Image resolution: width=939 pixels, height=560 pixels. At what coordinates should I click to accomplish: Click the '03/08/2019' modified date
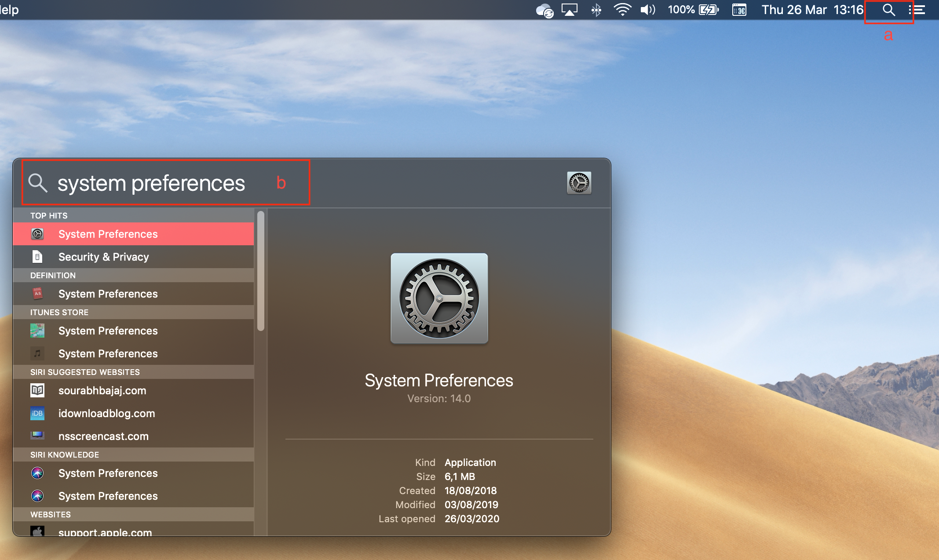click(471, 505)
